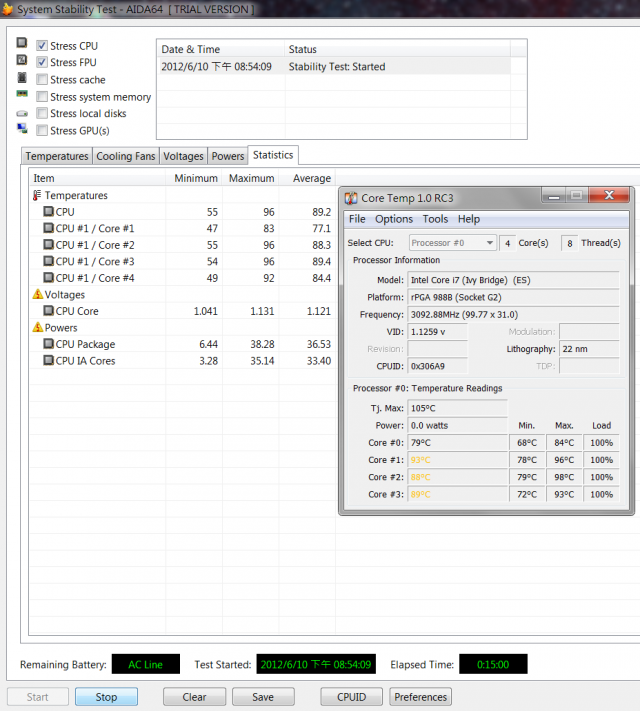Click the hard disk icon beside Stress local disks

22,114
